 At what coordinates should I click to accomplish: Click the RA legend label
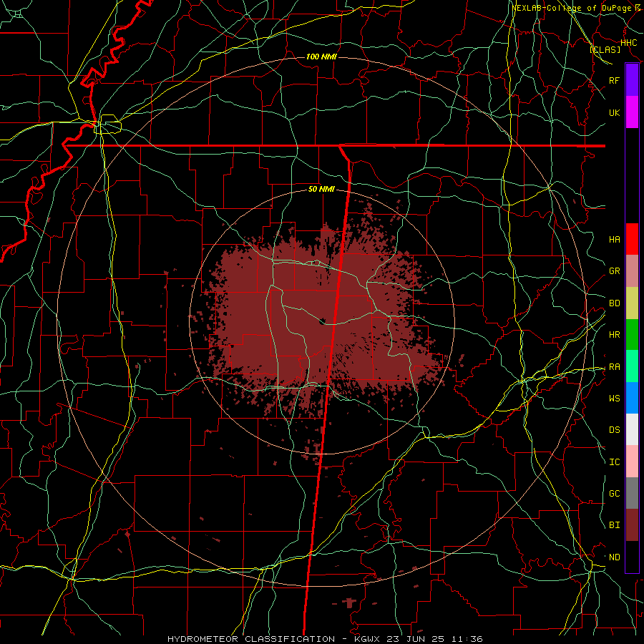614,367
